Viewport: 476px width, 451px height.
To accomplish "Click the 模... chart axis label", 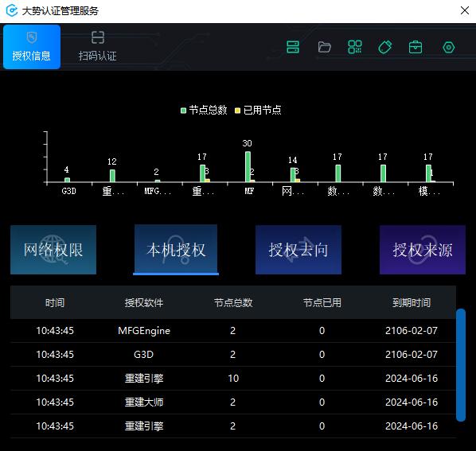I will click(x=428, y=191).
